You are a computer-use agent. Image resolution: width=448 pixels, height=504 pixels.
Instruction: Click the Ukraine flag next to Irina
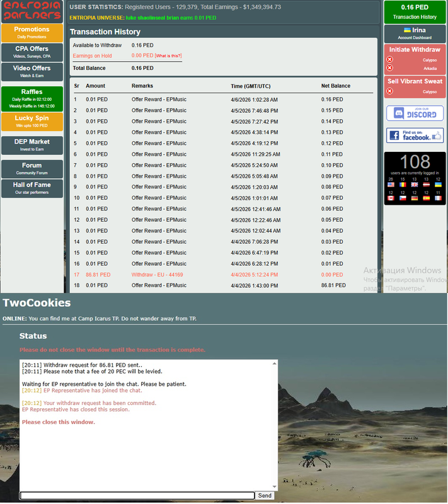click(x=407, y=30)
